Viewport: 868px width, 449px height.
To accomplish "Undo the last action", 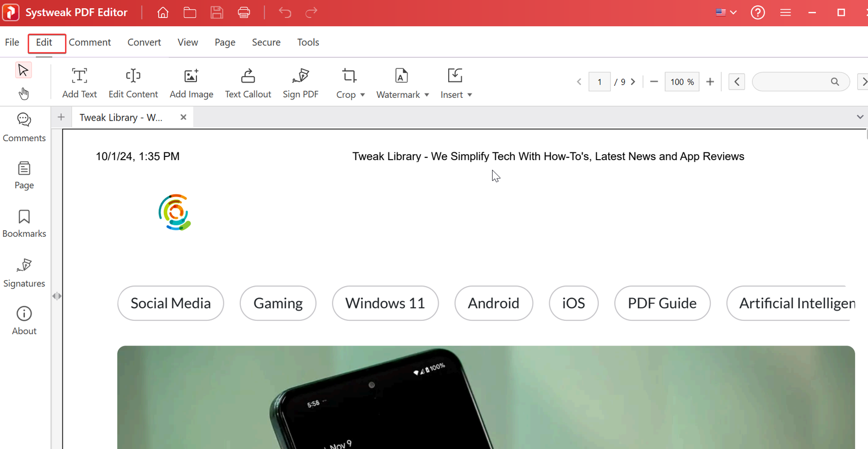I will click(285, 12).
